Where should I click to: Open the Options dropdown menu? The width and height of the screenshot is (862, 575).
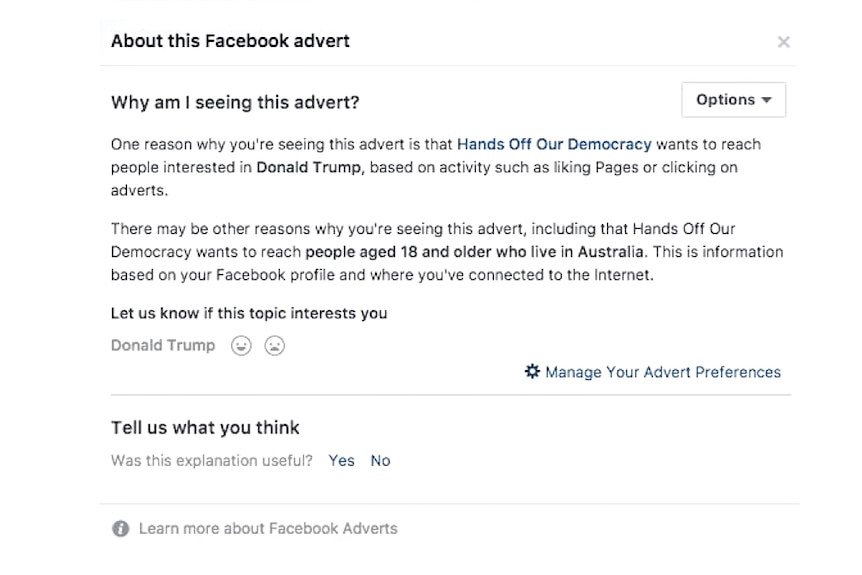click(733, 99)
